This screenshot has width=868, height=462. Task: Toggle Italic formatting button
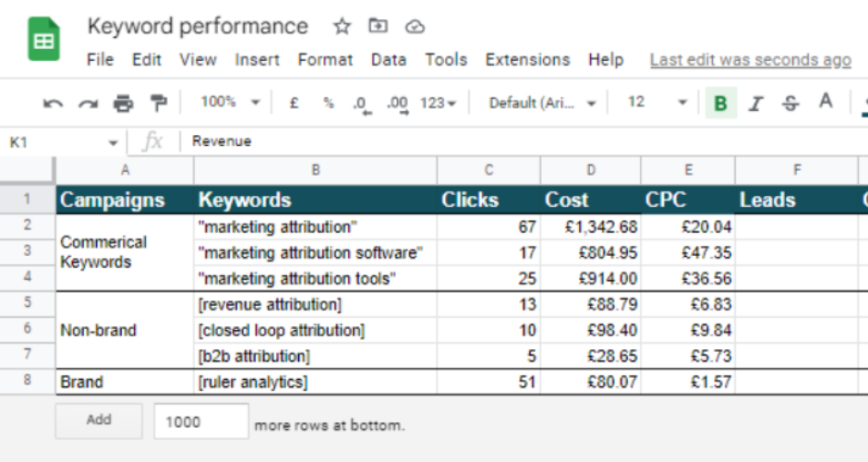tap(755, 103)
